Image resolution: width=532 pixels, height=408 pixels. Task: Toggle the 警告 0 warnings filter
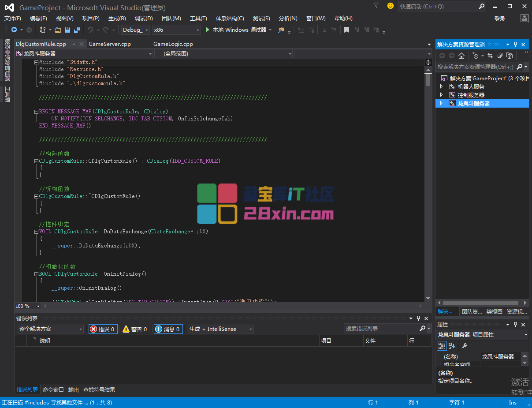pos(135,329)
